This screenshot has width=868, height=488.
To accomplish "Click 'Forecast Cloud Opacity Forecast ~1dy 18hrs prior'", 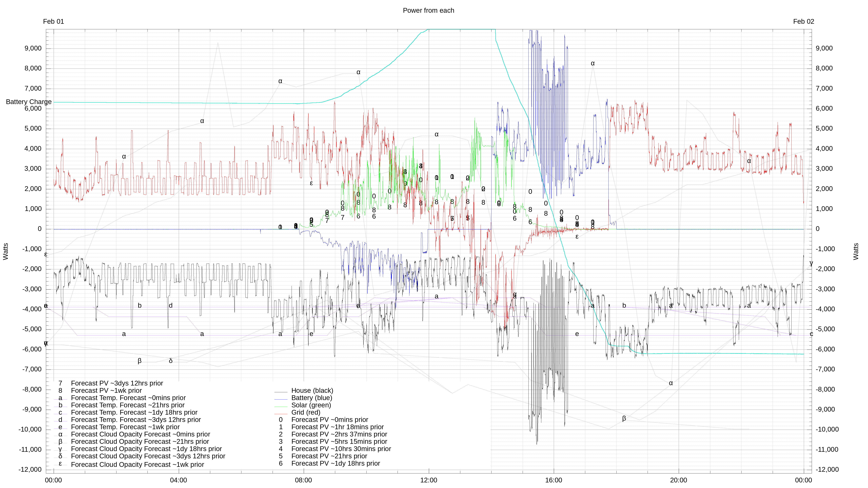I will point(146,449).
